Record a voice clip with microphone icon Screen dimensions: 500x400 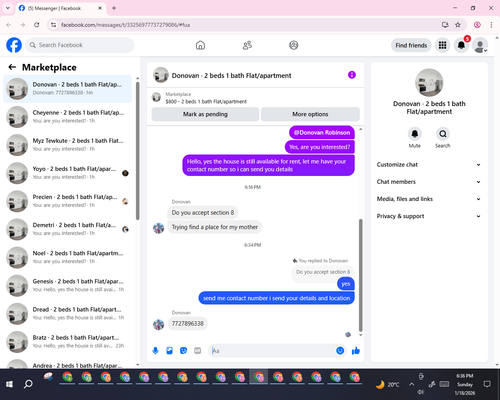pyautogui.click(x=155, y=351)
